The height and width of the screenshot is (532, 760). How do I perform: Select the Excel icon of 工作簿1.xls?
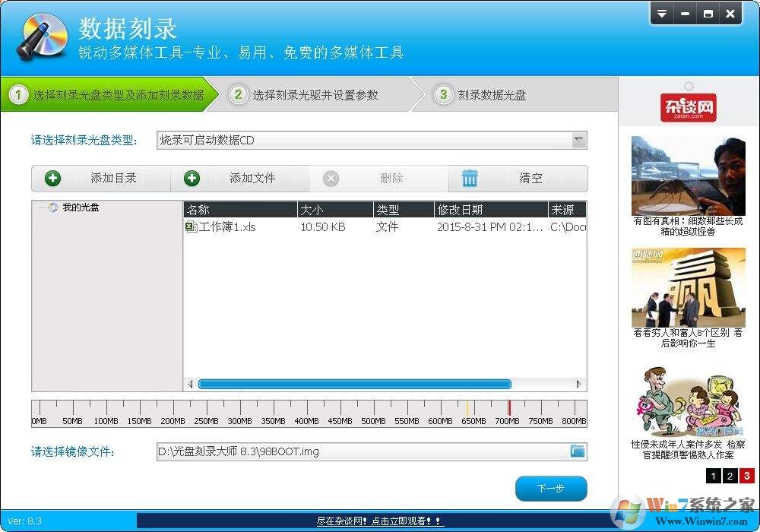coord(190,226)
